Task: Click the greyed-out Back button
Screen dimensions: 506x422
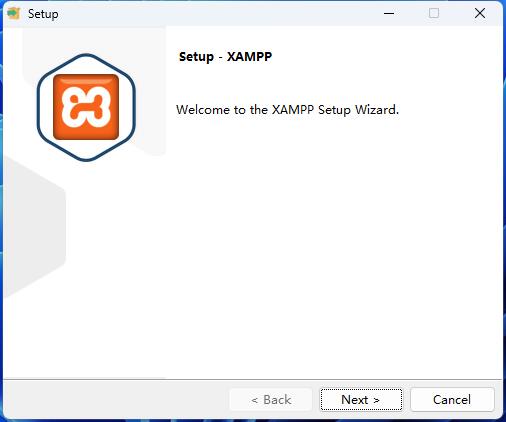Action: (271, 399)
